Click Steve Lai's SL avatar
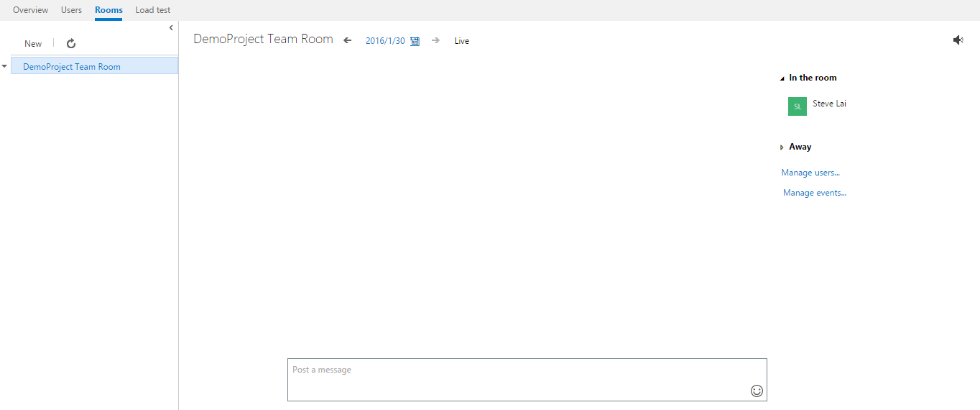The width and height of the screenshot is (980, 410). click(797, 106)
